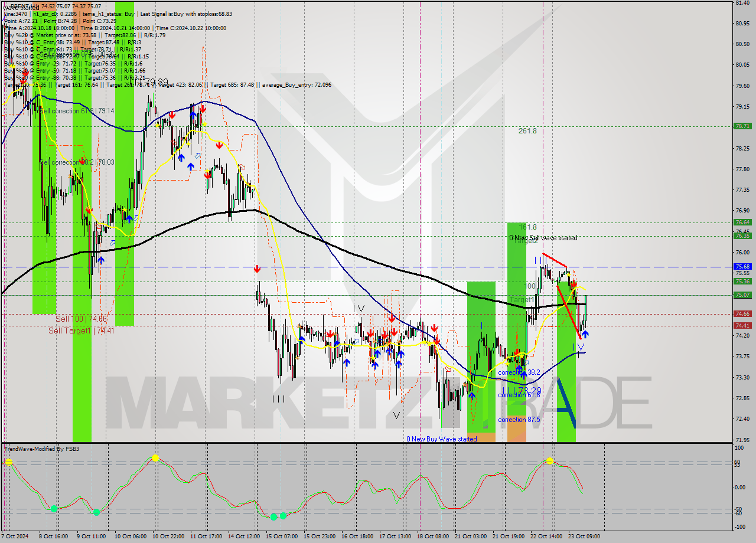Click the 'average_Buy_entry: 72.096' text
The width and height of the screenshot is (756, 543).
point(298,84)
